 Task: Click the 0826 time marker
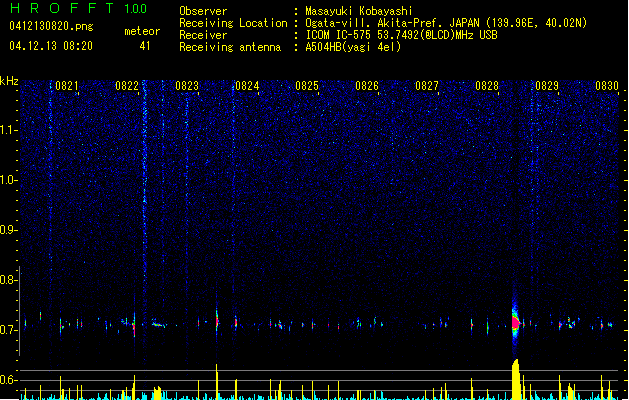pyautogui.click(x=367, y=86)
